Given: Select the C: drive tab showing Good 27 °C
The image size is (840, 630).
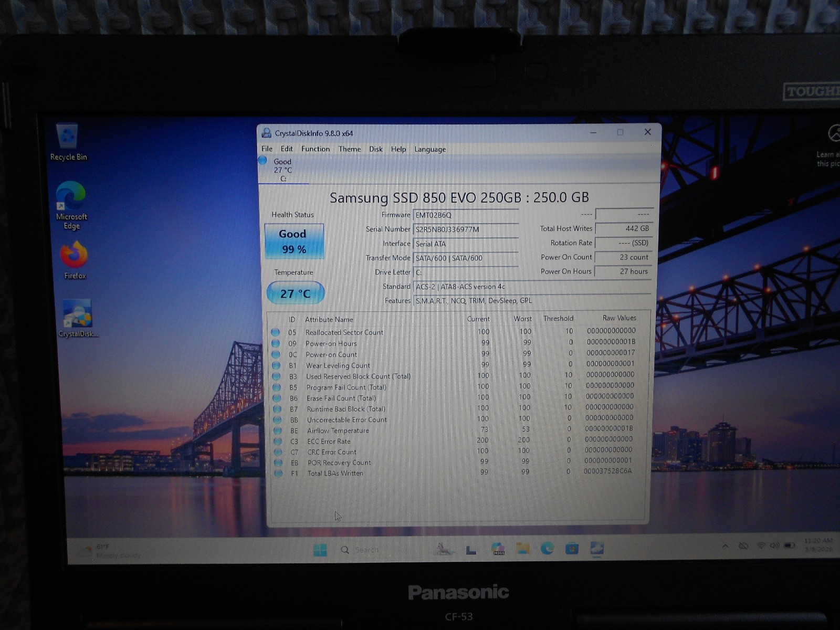Looking at the screenshot, I should [283, 170].
